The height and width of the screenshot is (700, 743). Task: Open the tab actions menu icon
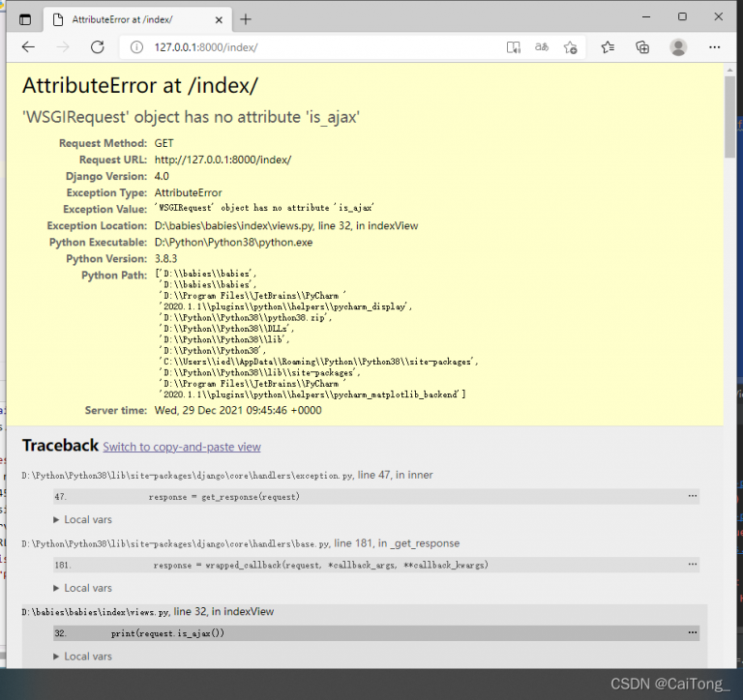coord(25,19)
